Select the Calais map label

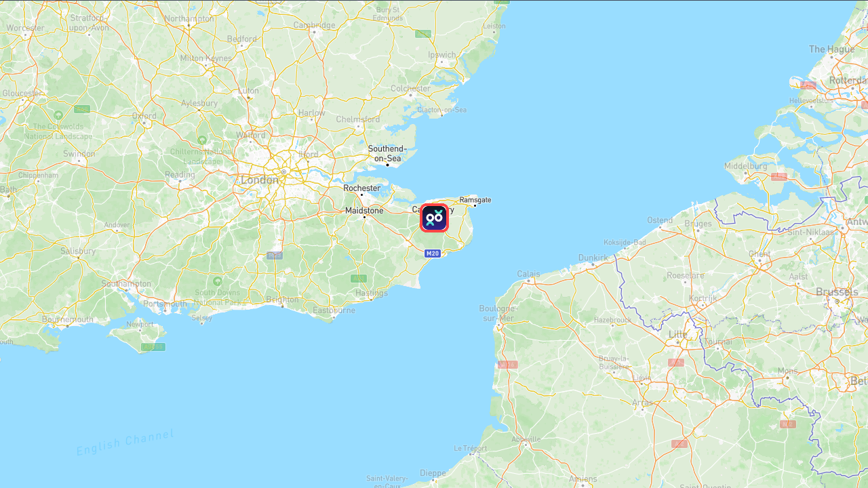[x=529, y=274]
